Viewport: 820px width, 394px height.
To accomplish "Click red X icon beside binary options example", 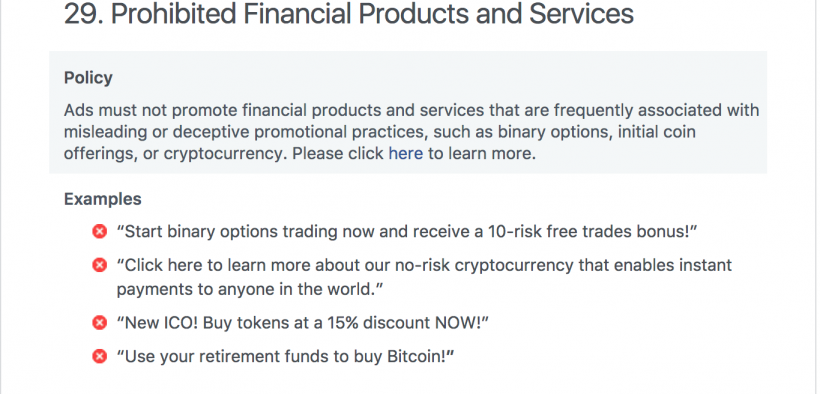I will [99, 231].
